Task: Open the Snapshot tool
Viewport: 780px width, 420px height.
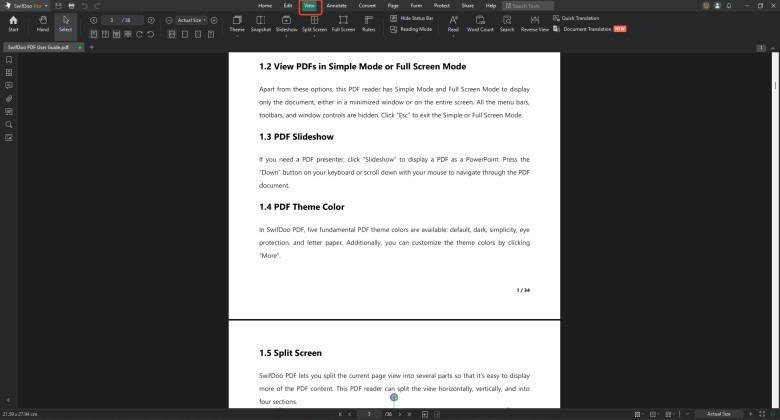Action: tap(261, 23)
